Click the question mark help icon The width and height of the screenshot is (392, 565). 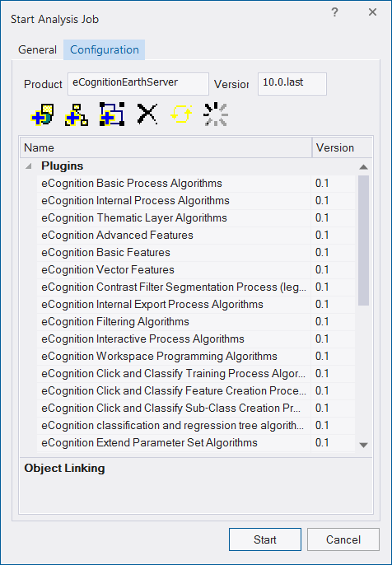tap(334, 12)
